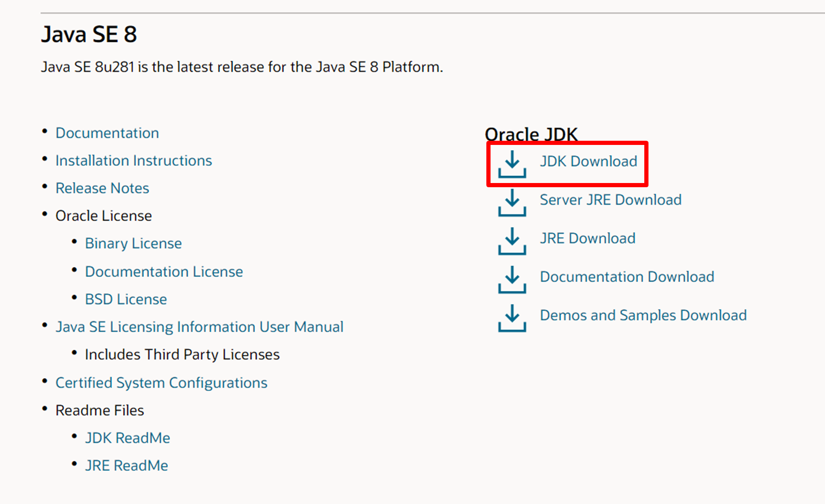Image resolution: width=825 pixels, height=504 pixels.
Task: Click the Readme Files list item text
Action: (100, 411)
